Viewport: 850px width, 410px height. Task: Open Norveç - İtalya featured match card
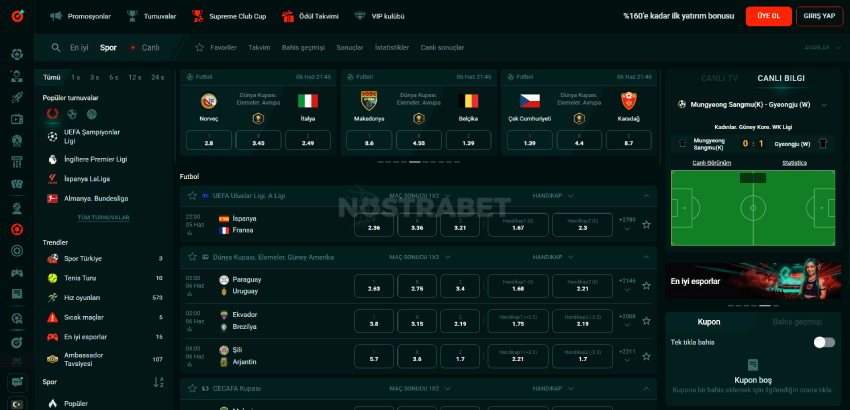coord(258,112)
